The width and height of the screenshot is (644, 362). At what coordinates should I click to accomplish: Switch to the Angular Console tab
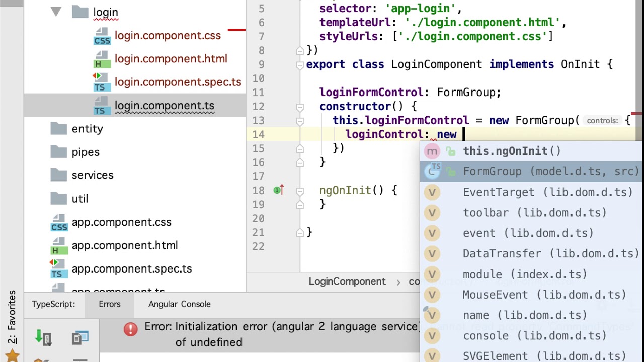click(180, 304)
